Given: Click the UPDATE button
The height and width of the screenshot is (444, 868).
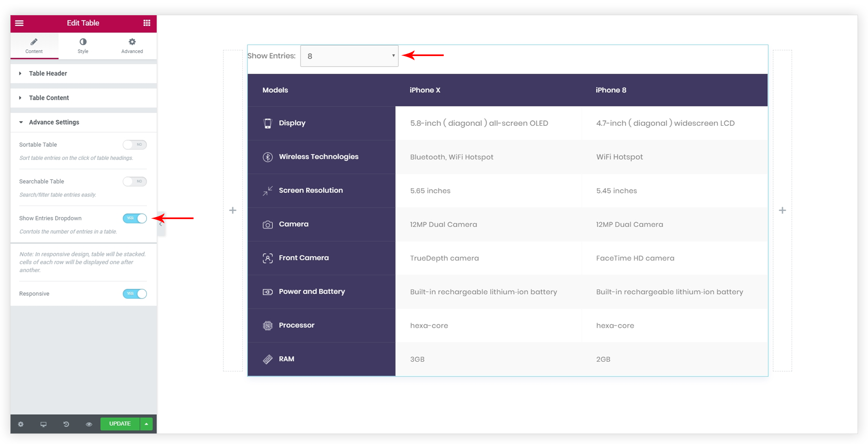Looking at the screenshot, I should pos(120,424).
